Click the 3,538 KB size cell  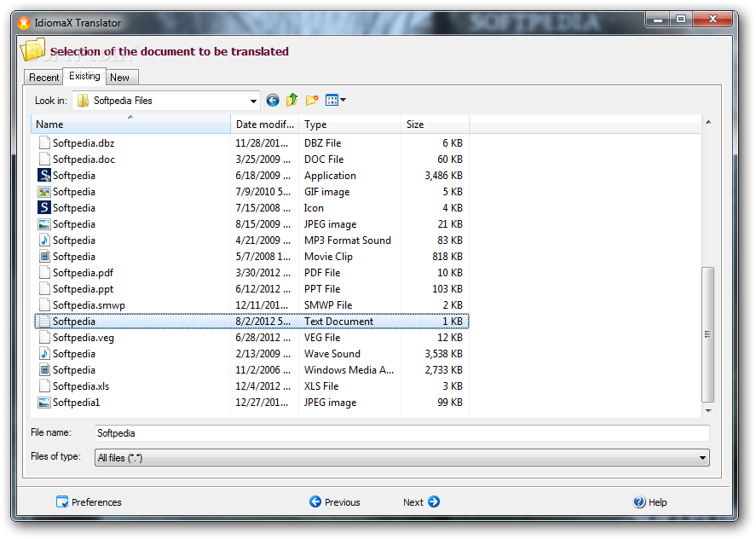tap(443, 354)
